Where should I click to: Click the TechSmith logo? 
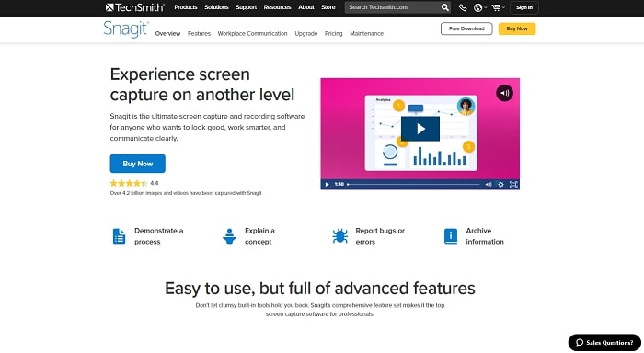click(x=134, y=7)
